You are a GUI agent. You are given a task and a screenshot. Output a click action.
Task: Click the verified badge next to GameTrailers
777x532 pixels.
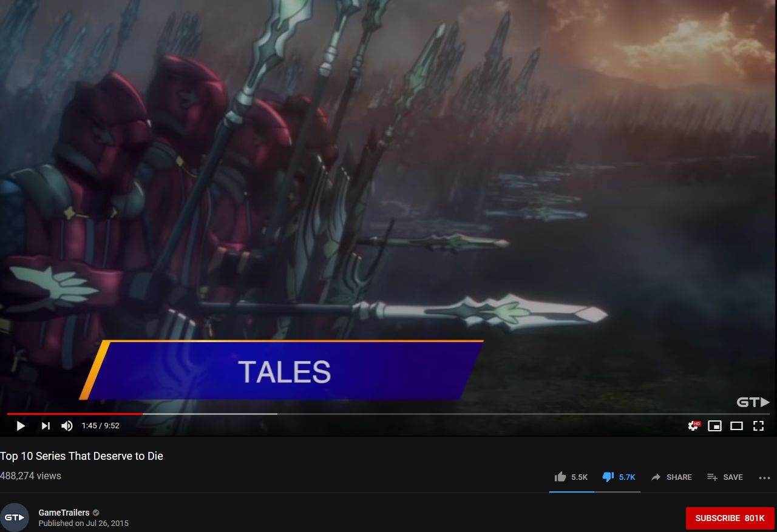tap(96, 513)
